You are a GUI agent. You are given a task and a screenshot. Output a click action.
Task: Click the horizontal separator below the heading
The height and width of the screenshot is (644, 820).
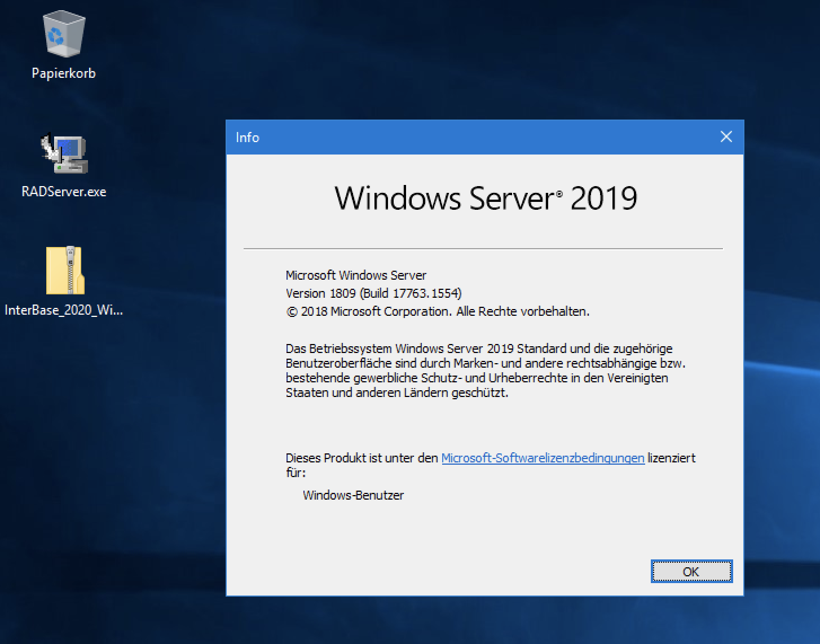483,248
